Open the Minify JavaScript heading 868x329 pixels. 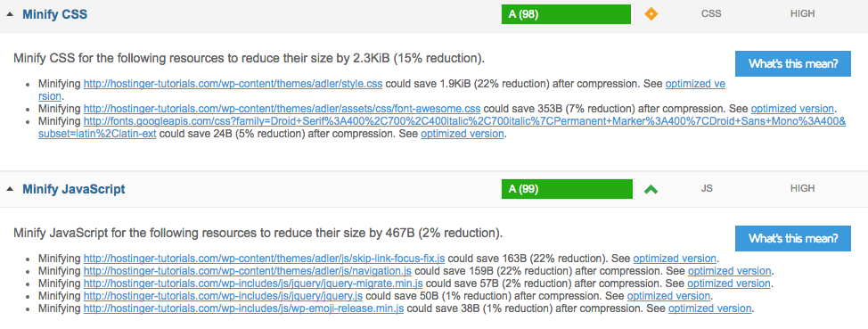74,189
